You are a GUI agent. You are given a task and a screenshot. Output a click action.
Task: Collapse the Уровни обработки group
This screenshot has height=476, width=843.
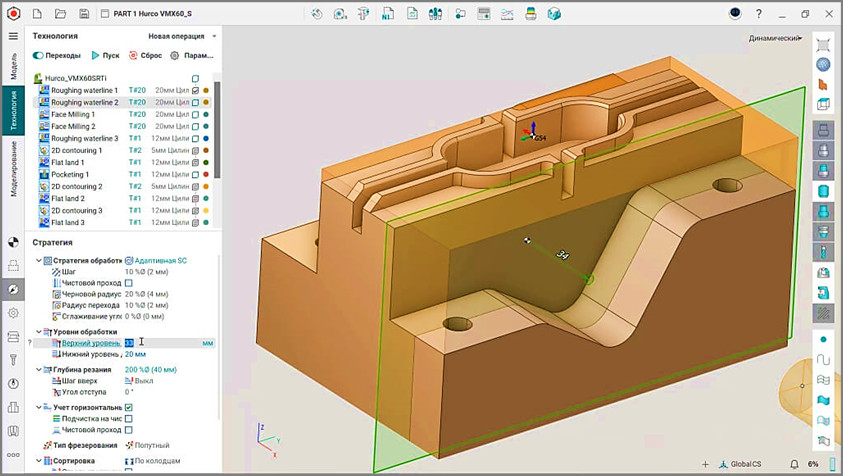[x=39, y=332]
